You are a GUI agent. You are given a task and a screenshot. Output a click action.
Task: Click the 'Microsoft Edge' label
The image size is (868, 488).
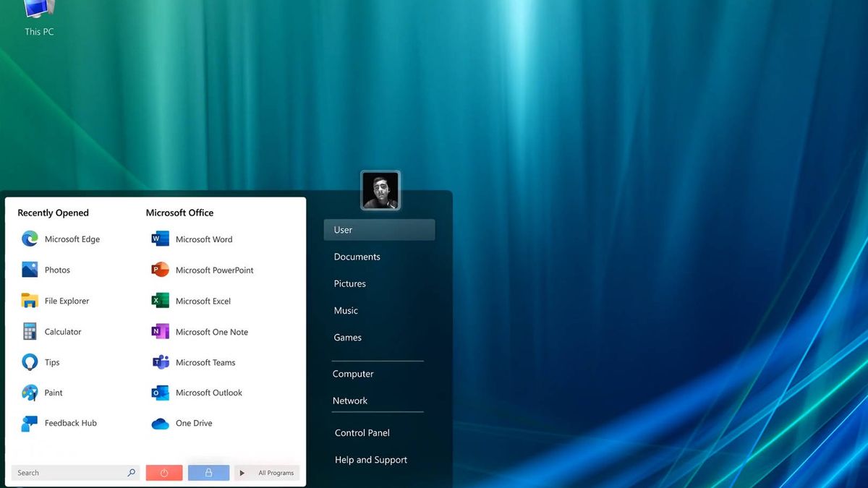point(72,239)
